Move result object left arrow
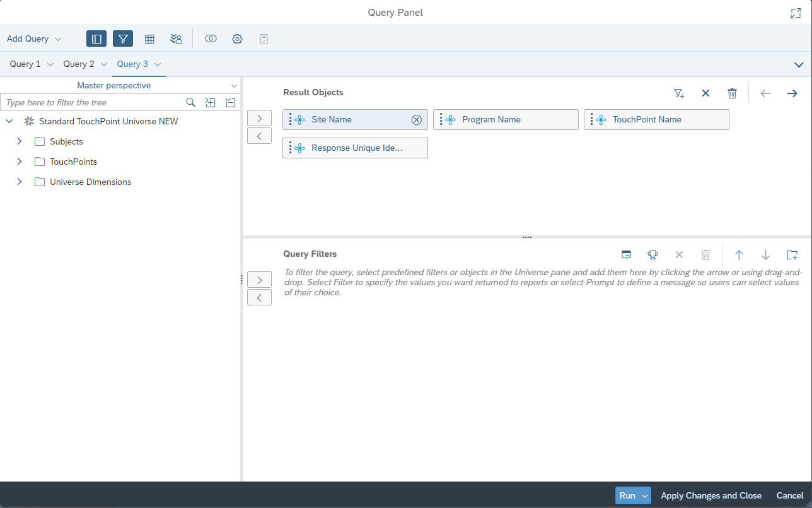This screenshot has width=812, height=508. [x=765, y=93]
